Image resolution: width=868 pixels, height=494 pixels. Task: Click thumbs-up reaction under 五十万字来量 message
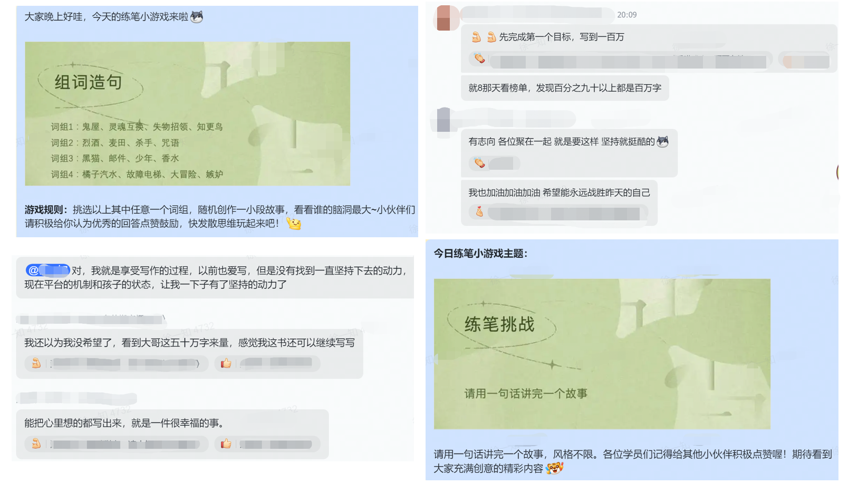click(x=226, y=363)
